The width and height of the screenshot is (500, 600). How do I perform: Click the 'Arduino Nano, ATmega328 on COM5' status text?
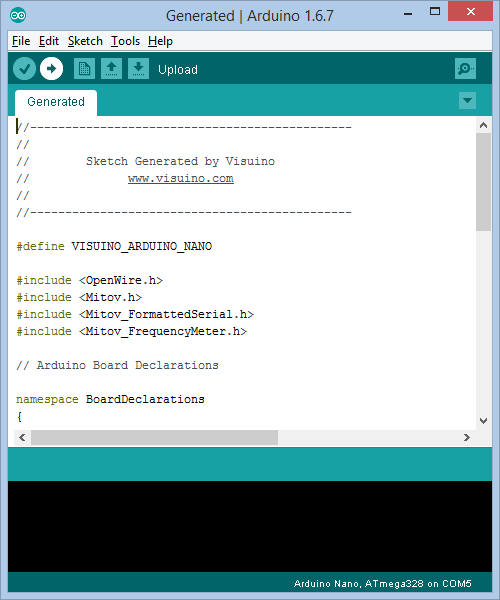click(383, 584)
